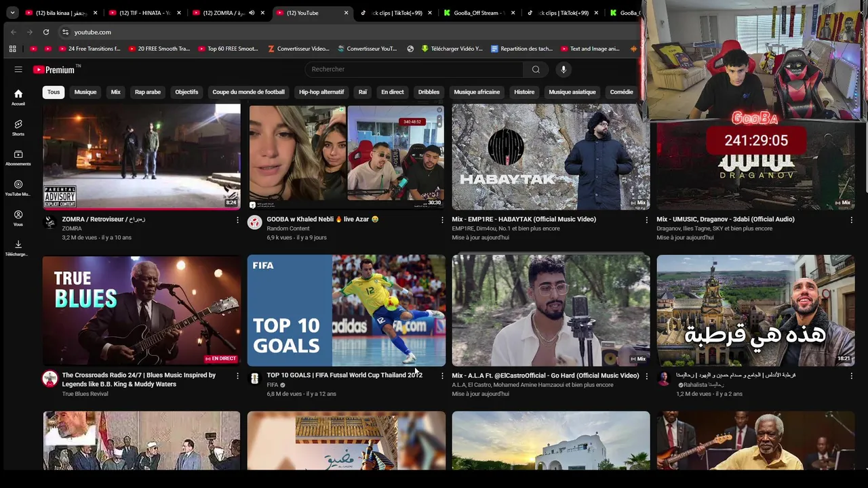Expand the Chrome tab search dropdown arrow
The image size is (868, 488).
coord(12,13)
